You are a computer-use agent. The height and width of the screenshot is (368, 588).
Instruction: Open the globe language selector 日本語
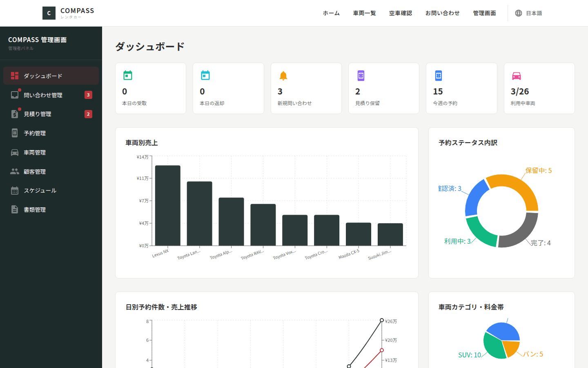[x=528, y=13]
